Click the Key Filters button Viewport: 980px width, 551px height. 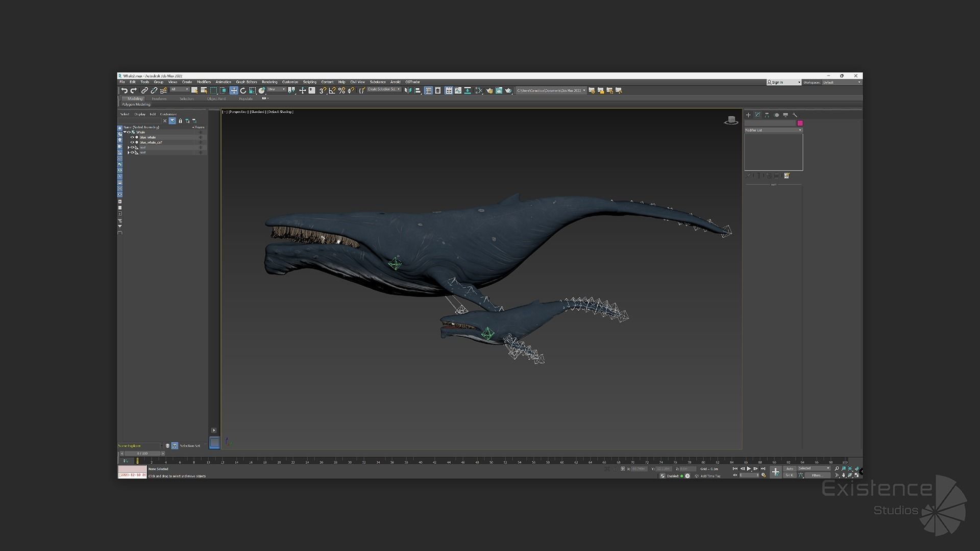click(817, 475)
